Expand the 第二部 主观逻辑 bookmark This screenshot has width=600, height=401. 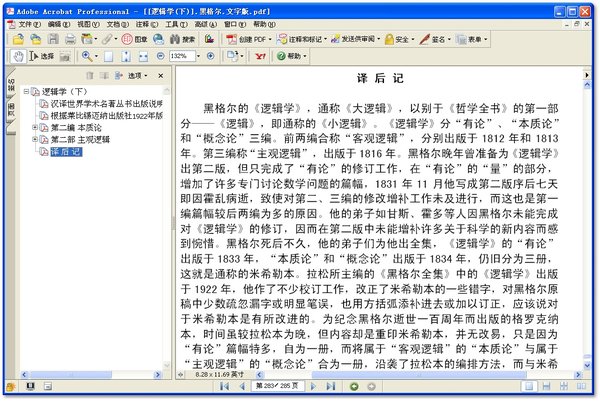click(x=34, y=139)
